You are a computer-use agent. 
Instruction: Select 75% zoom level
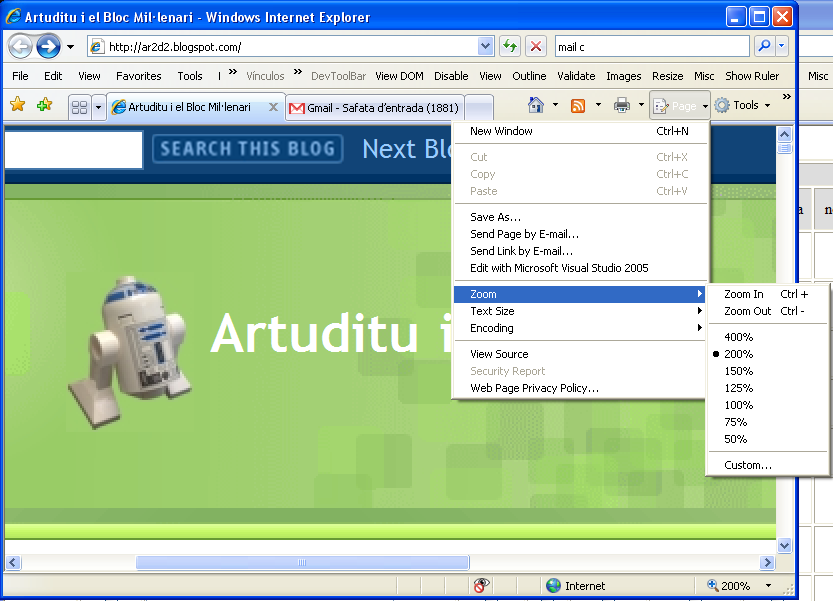(x=736, y=422)
